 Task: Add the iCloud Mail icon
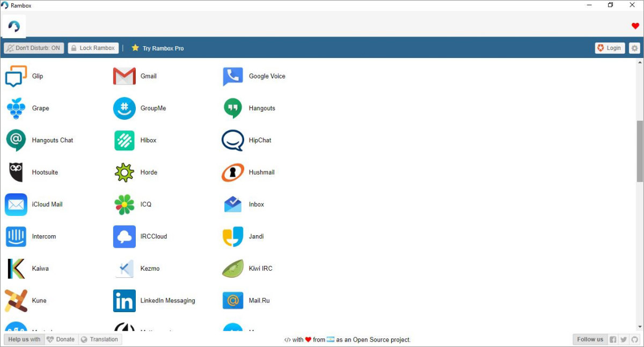(16, 204)
